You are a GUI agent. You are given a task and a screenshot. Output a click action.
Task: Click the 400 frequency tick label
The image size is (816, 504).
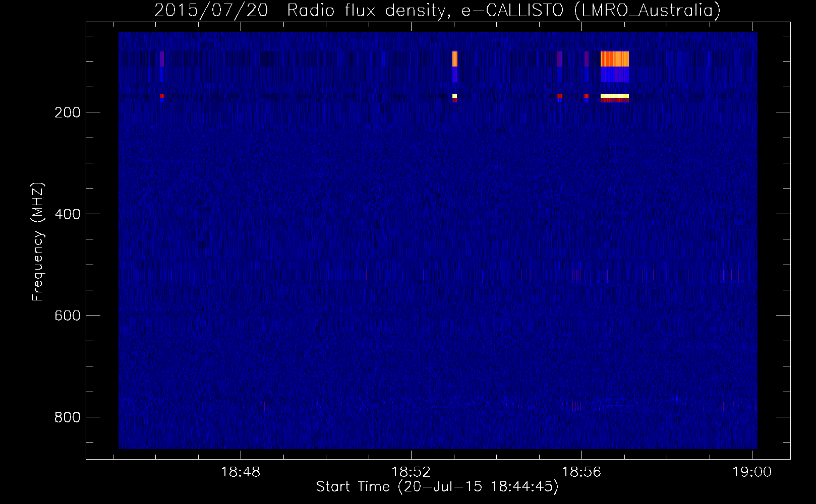click(68, 214)
